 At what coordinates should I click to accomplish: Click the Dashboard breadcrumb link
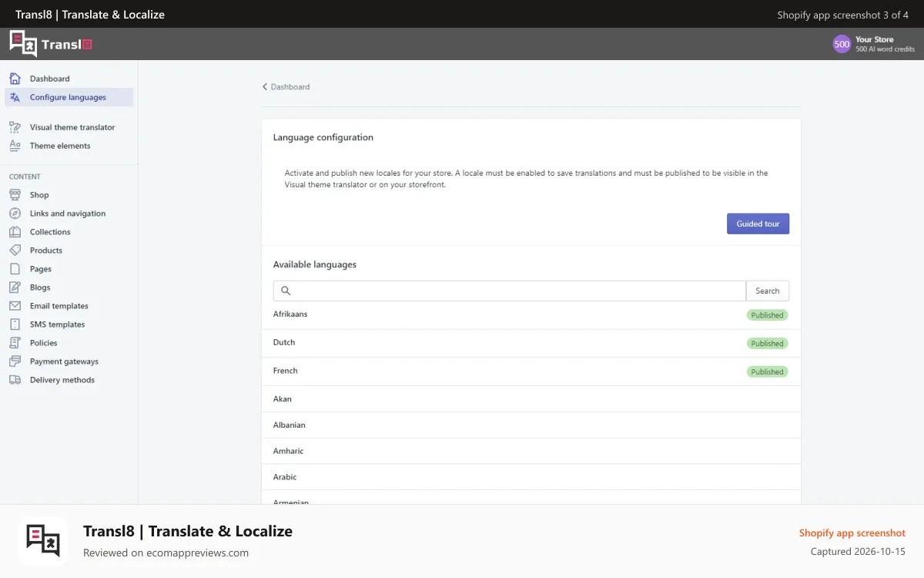(290, 87)
